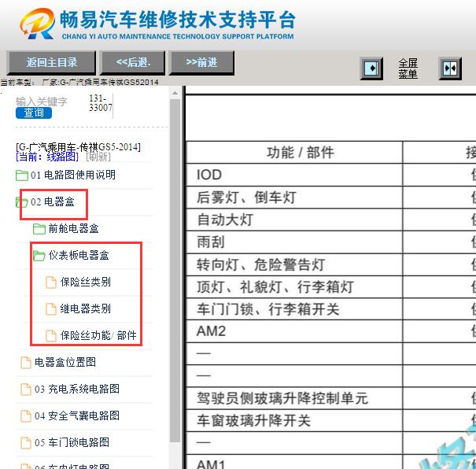Screen dimensions: 476x469
Task: Open 03 充电系统电路图
Action: coord(77,389)
